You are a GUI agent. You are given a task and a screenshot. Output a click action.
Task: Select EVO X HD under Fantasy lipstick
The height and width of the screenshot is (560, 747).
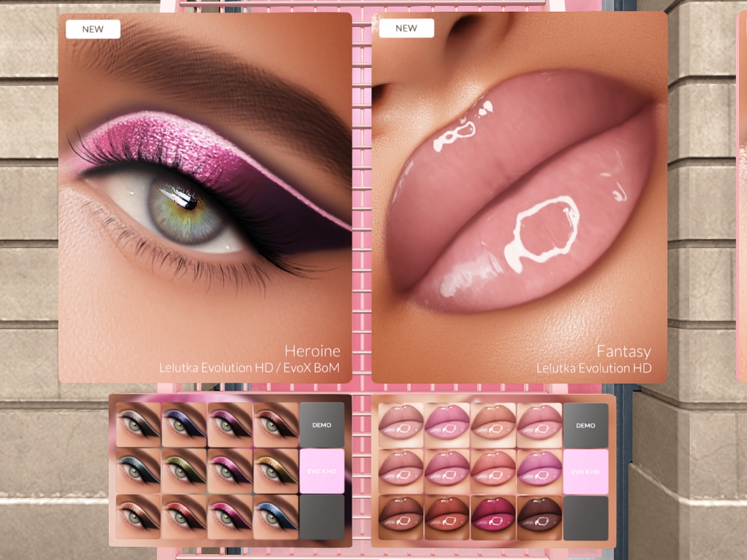coord(585,471)
